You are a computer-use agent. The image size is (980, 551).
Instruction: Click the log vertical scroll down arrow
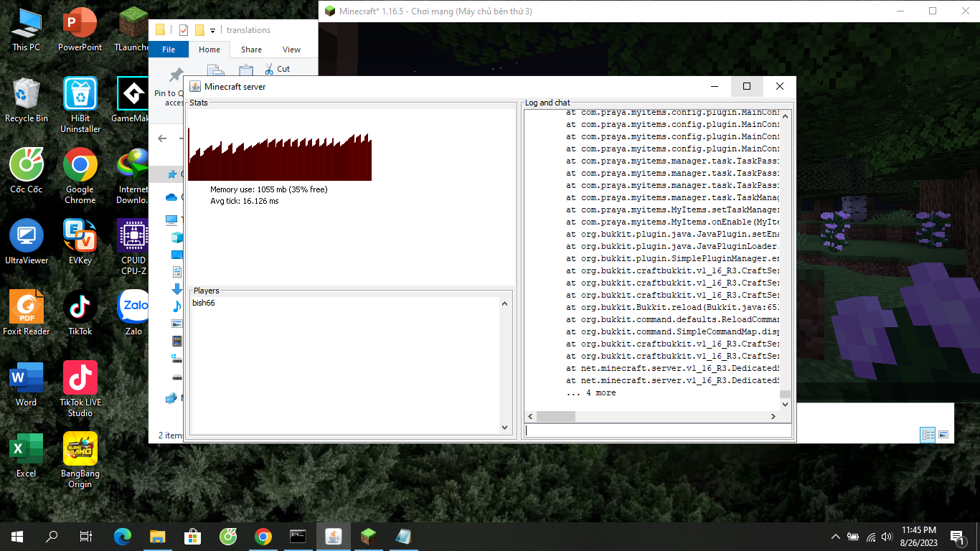tap(785, 405)
